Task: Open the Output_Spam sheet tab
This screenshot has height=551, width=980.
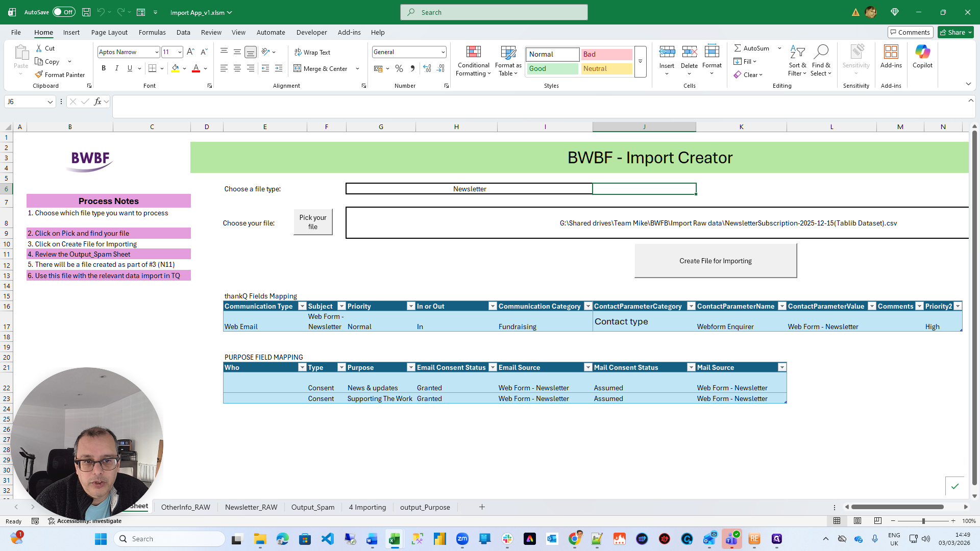Action: click(x=312, y=507)
